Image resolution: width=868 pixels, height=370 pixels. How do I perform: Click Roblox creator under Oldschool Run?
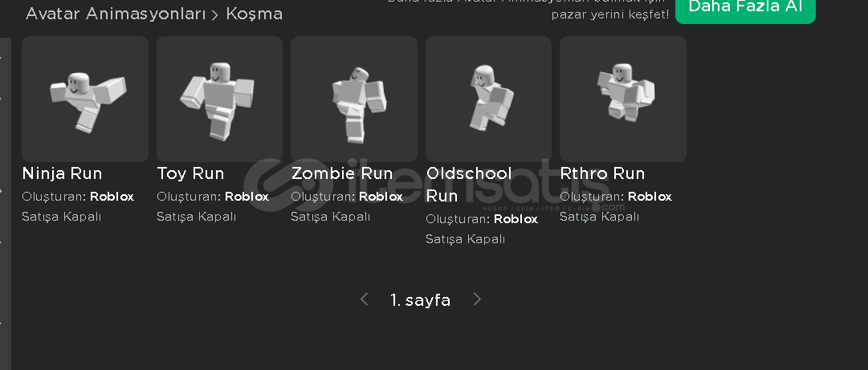click(516, 219)
